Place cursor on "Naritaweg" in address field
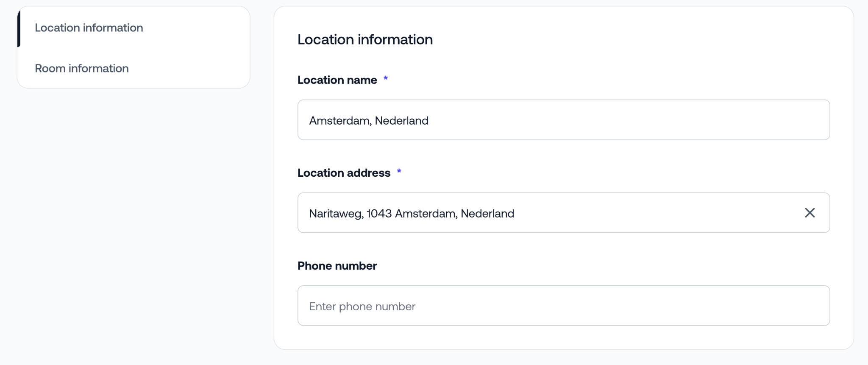The height and width of the screenshot is (365, 868). pyautogui.click(x=336, y=214)
